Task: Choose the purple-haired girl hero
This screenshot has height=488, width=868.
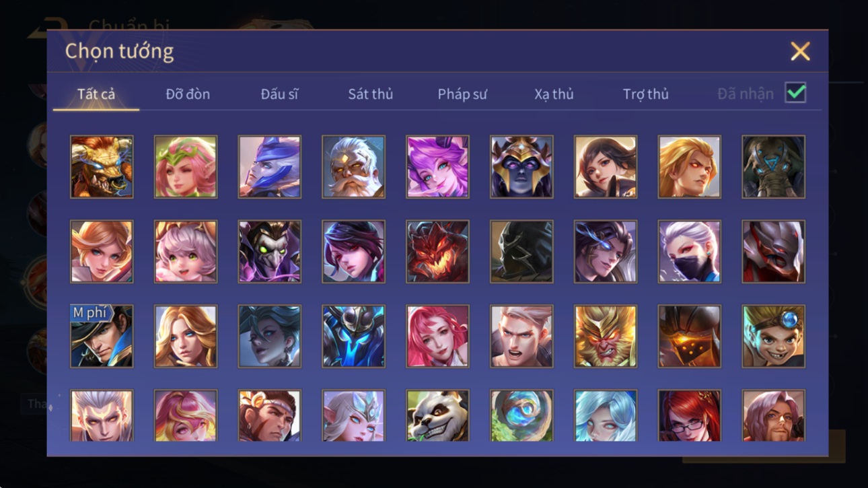Action: coord(437,167)
